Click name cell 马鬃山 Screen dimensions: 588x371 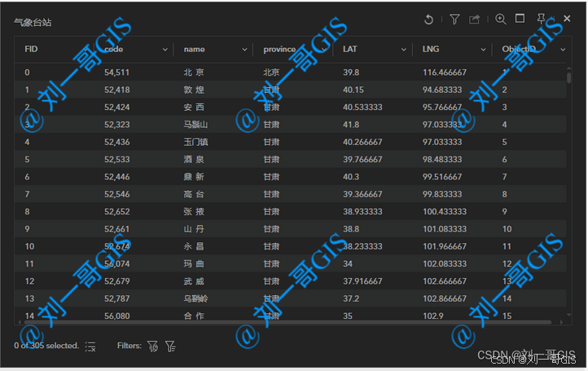pyautogui.click(x=195, y=125)
